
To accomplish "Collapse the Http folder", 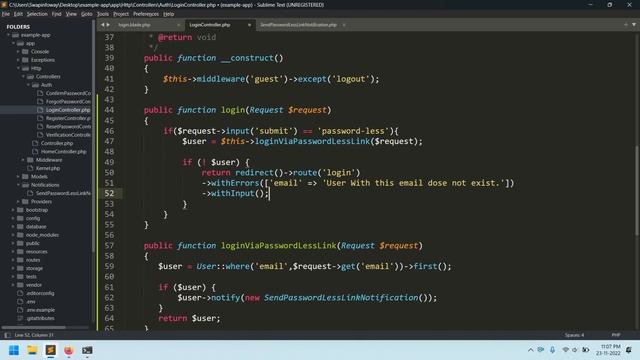I will coord(18,68).
